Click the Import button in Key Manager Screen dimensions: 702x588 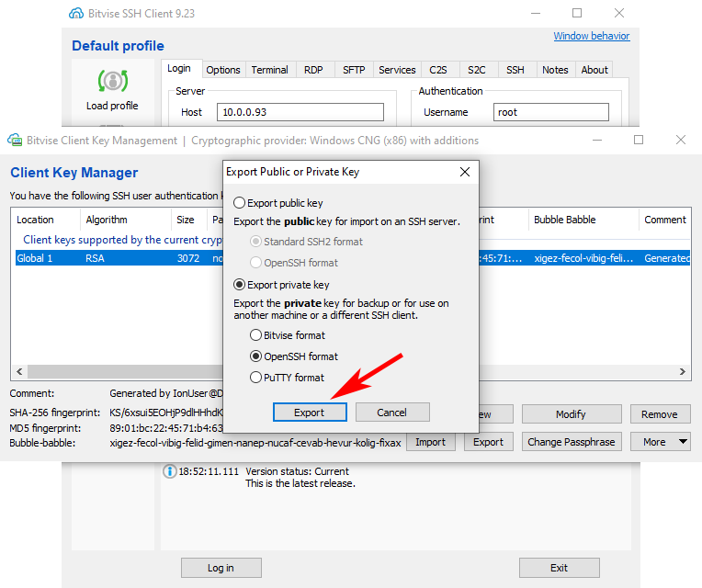431,442
